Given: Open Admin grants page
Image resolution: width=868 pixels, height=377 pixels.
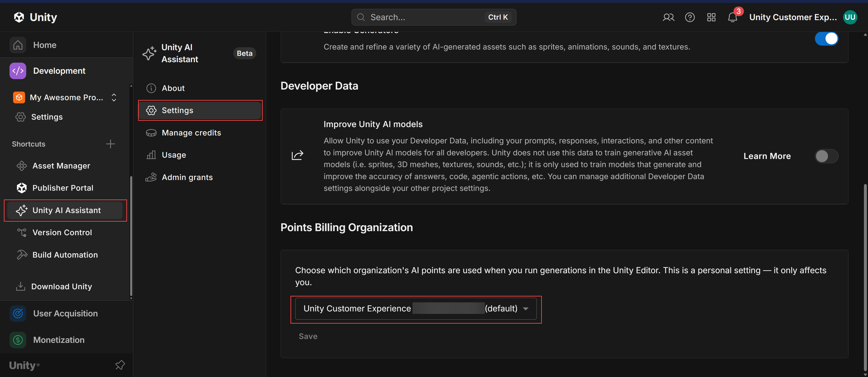Looking at the screenshot, I should pos(200,177).
